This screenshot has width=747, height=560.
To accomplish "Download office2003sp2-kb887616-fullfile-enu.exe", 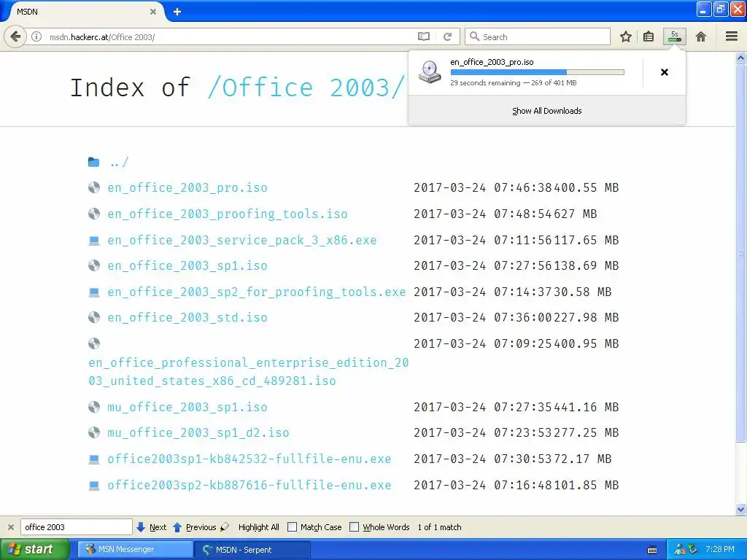I will click(249, 485).
